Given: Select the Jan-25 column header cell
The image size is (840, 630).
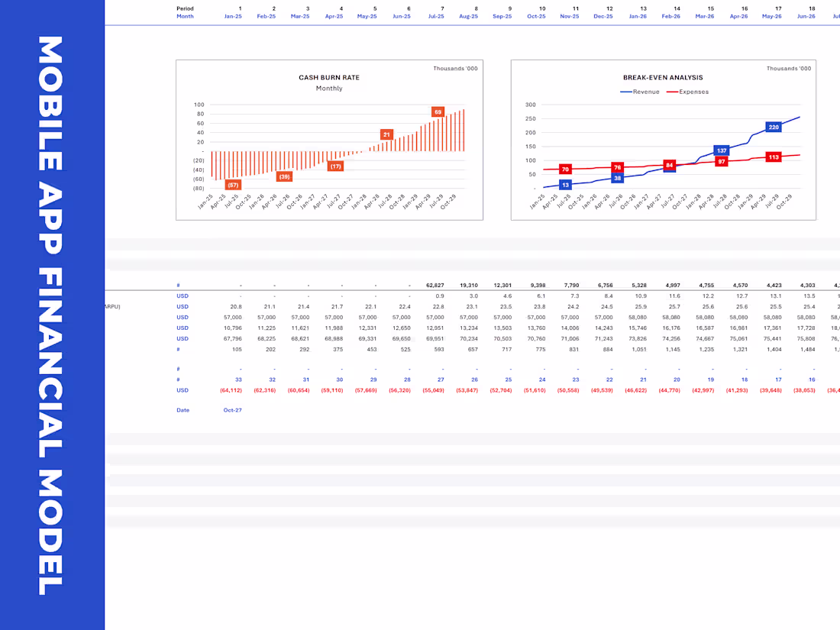Looking at the screenshot, I should coord(233,16).
